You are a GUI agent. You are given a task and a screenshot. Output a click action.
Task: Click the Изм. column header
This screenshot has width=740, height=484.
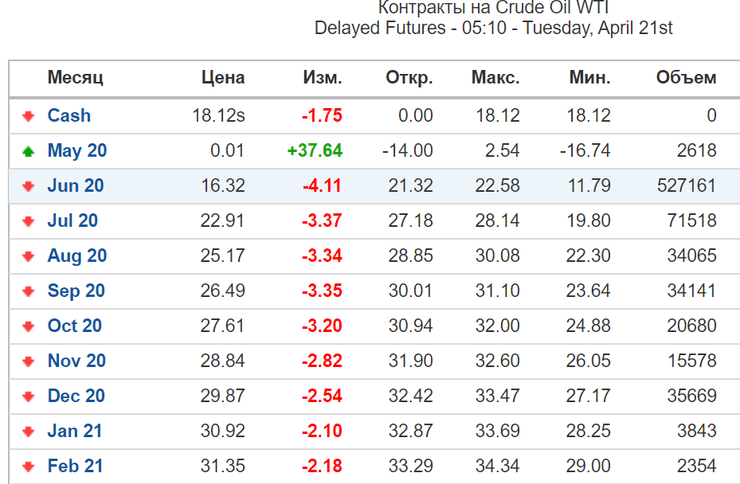click(x=322, y=78)
